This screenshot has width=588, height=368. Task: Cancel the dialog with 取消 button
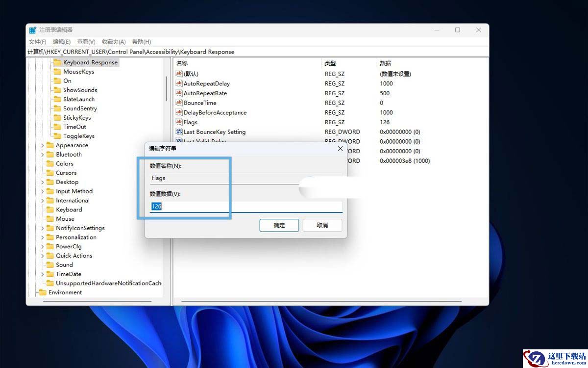click(x=322, y=225)
